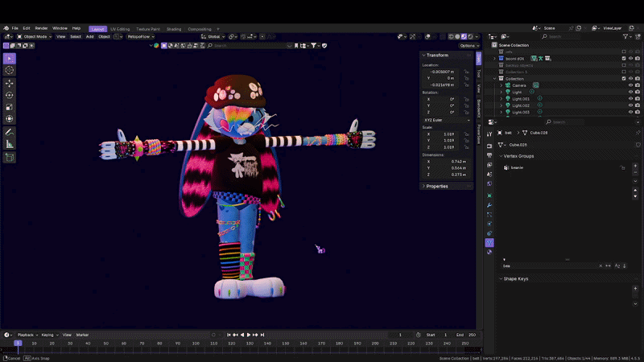Select the Cursor tool in the toolbar

(10, 70)
